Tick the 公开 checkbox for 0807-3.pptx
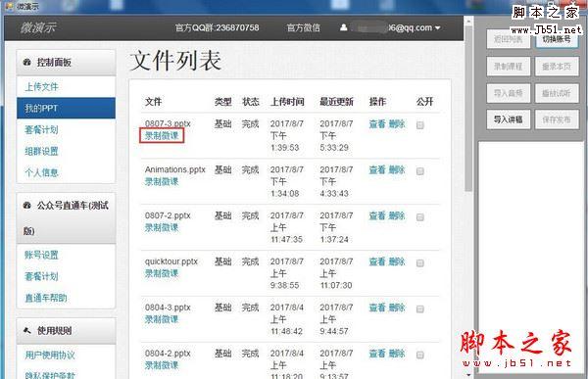 tap(420, 125)
